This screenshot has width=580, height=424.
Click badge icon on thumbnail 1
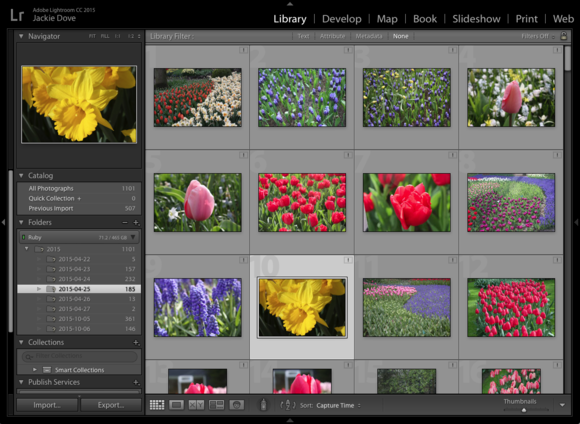tap(243, 50)
